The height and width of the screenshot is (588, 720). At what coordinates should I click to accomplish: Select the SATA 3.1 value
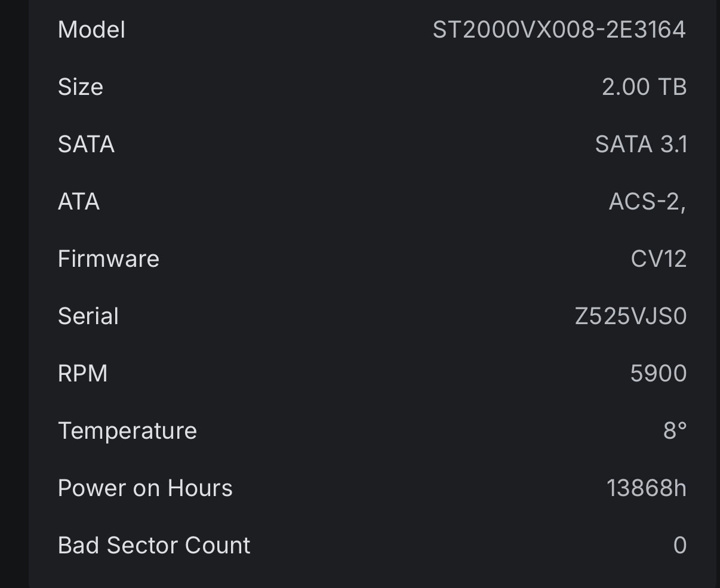pyautogui.click(x=641, y=144)
